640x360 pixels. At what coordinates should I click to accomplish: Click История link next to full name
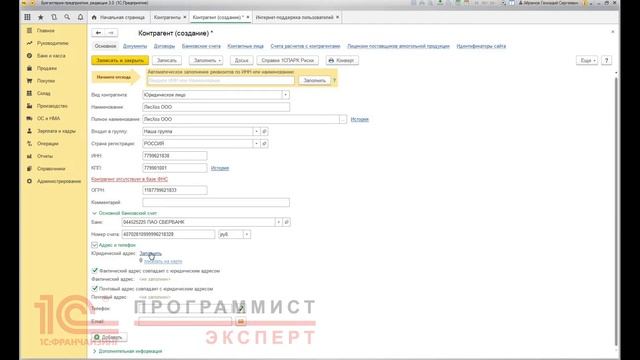(x=360, y=119)
